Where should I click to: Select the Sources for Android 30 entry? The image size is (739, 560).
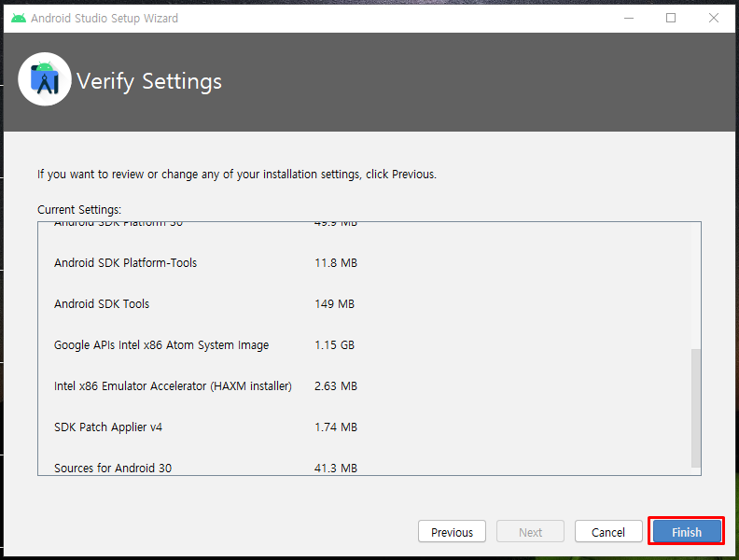tap(113, 469)
